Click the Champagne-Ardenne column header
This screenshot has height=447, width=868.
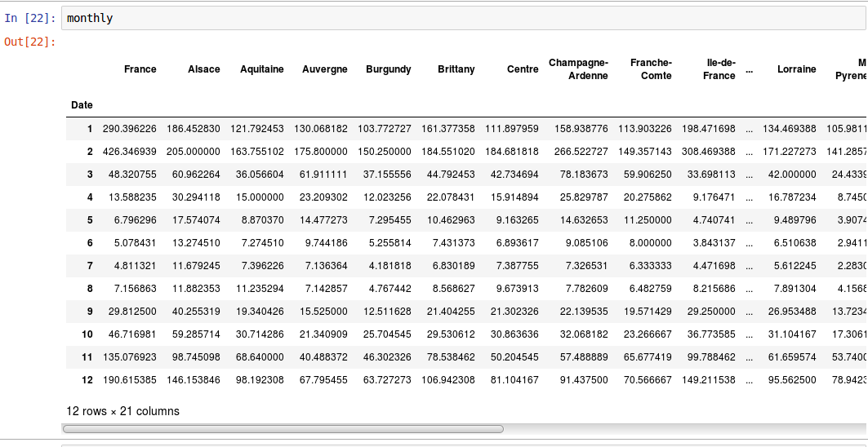578,69
